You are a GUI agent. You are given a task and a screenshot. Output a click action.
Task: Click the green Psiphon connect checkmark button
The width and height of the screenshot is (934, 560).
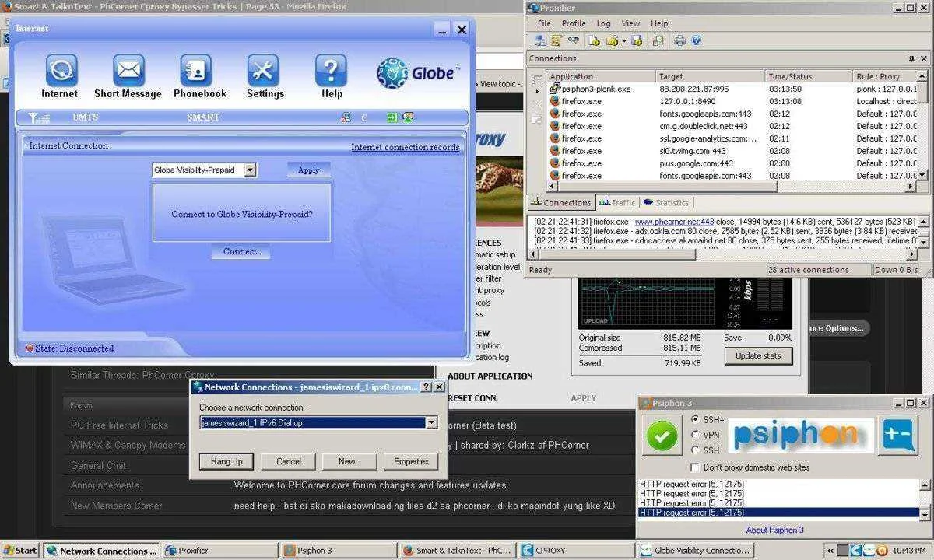(662, 436)
